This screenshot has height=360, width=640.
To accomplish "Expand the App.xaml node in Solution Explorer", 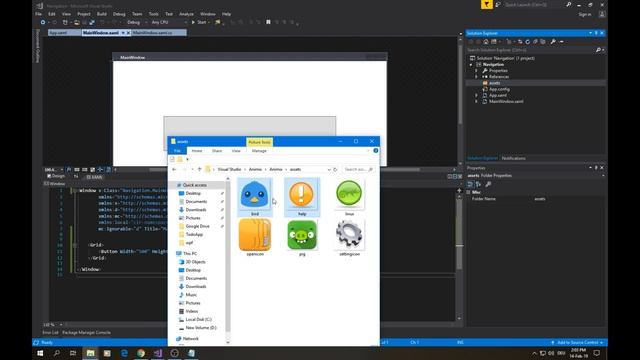I will pos(476,95).
